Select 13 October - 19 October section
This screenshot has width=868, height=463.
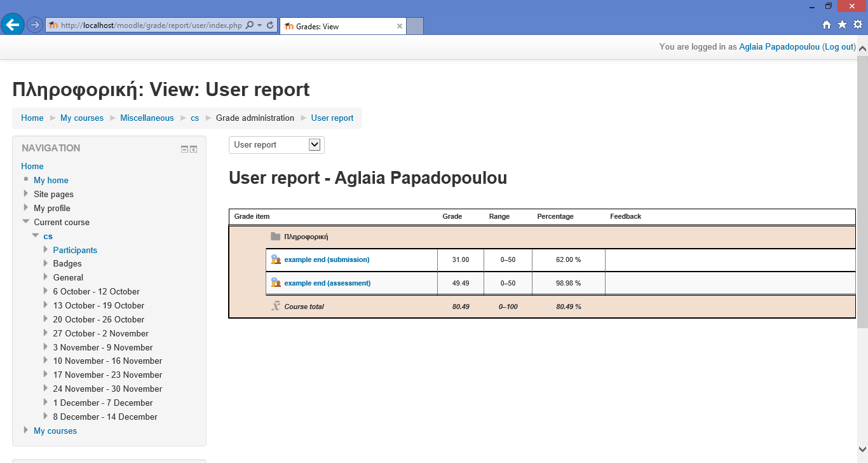(x=98, y=305)
